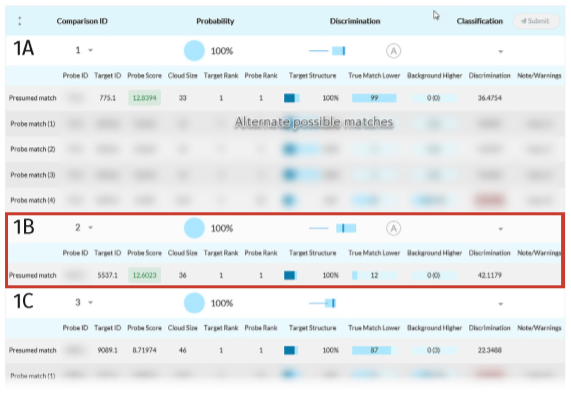Select the Probe match (4) row
571x397 pixels.
coord(285,200)
